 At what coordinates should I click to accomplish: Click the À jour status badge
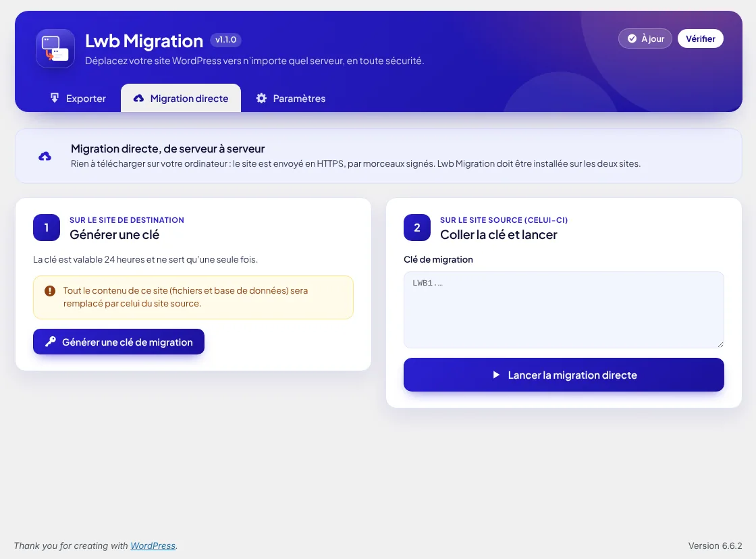[x=645, y=38]
